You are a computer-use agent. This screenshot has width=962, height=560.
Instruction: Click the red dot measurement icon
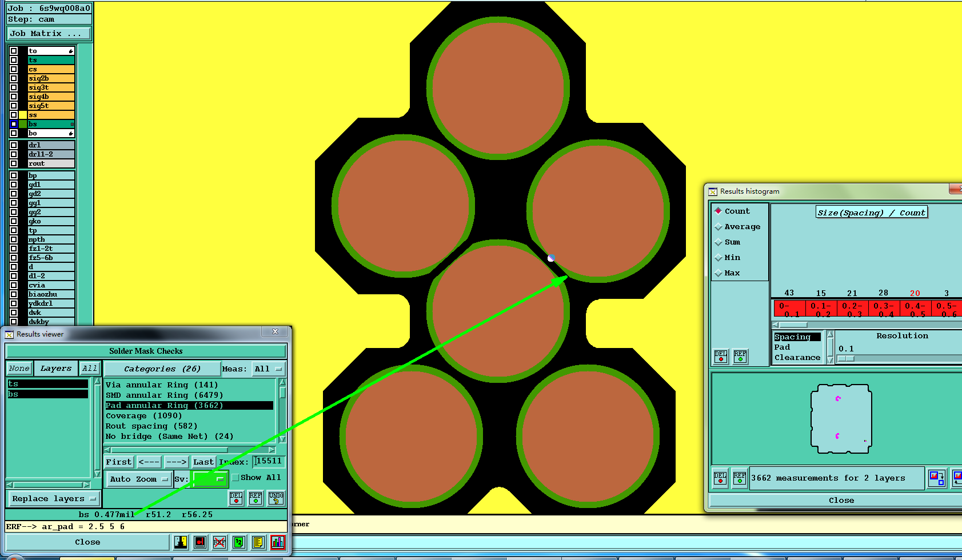tap(200, 542)
